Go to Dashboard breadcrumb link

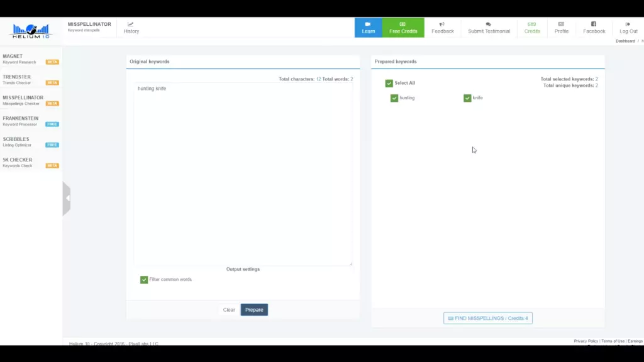625,41
